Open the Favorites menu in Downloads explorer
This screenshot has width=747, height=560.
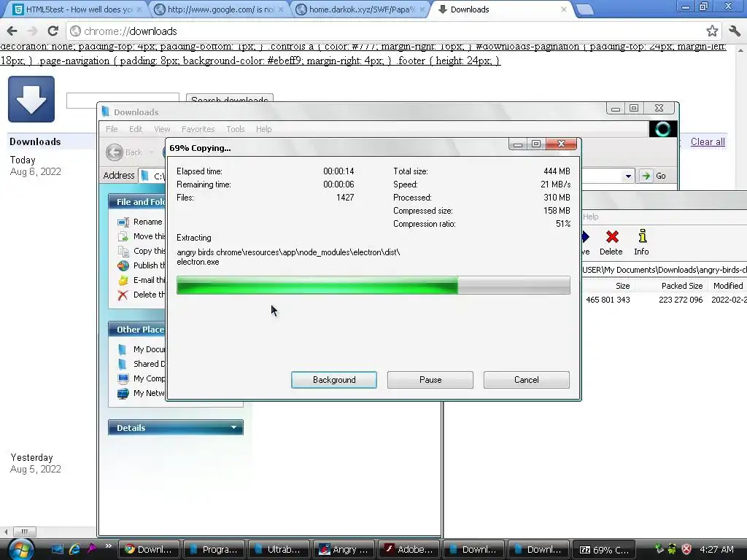coord(198,129)
